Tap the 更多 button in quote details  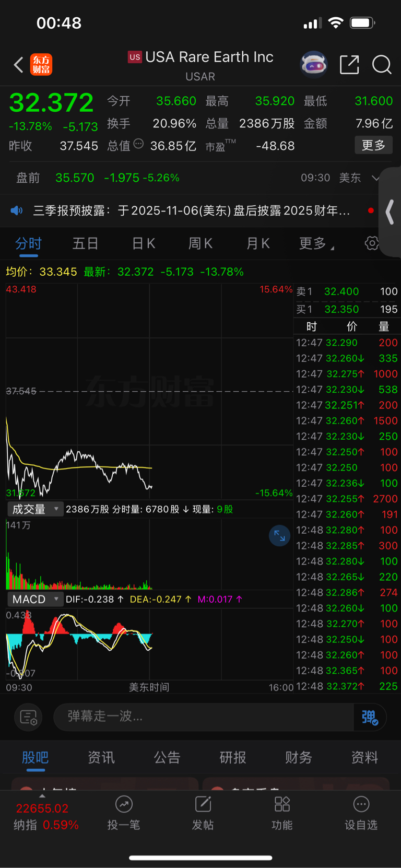pyautogui.click(x=373, y=145)
